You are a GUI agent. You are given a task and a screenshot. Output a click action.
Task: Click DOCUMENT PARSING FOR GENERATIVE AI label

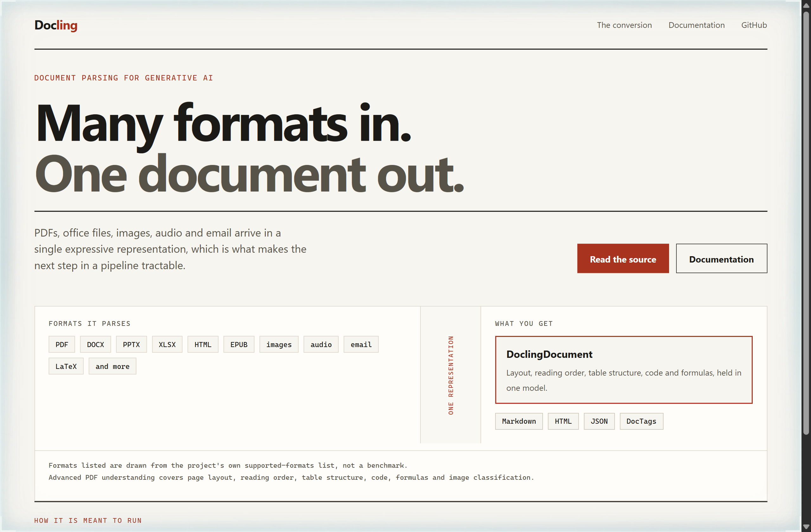click(x=124, y=78)
